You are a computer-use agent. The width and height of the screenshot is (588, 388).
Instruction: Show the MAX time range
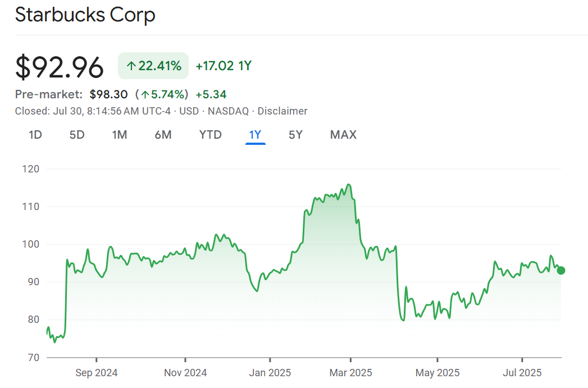tap(343, 135)
